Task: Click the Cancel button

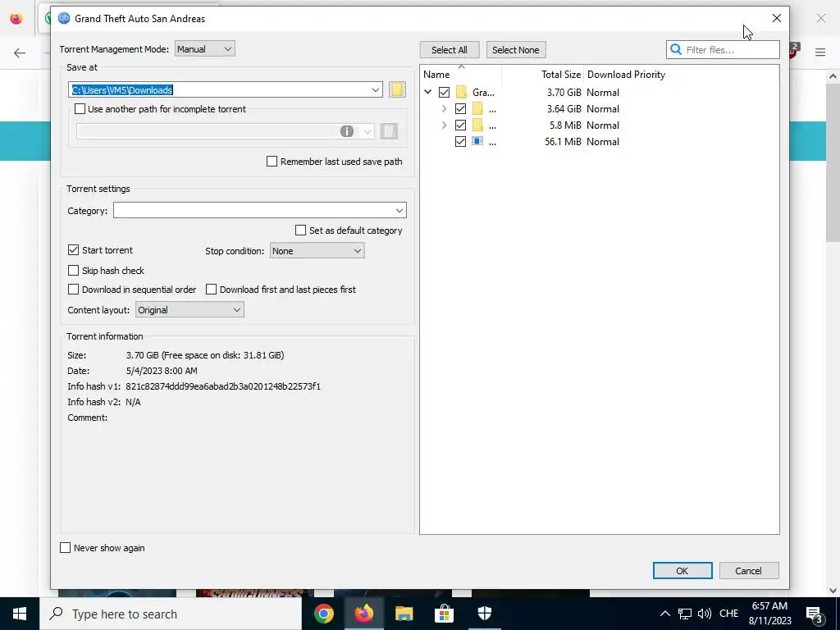Action: pyautogui.click(x=748, y=571)
